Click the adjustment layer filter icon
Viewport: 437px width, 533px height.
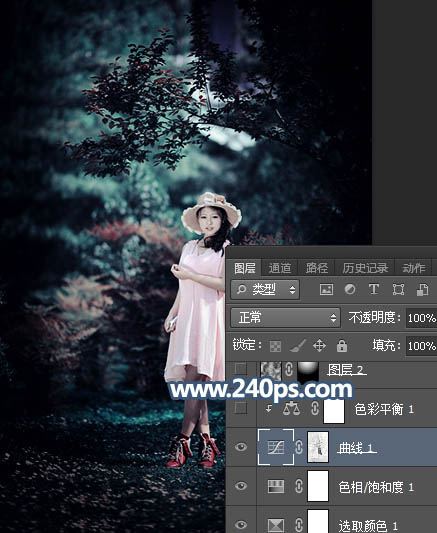[350, 290]
